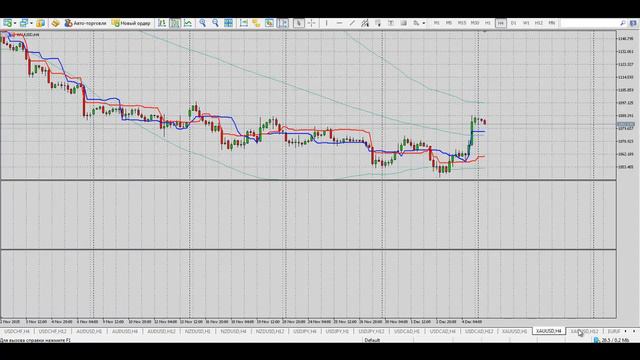Open the New Chart dropdown arrow
The height and width of the screenshot is (360, 640).
pos(15,23)
